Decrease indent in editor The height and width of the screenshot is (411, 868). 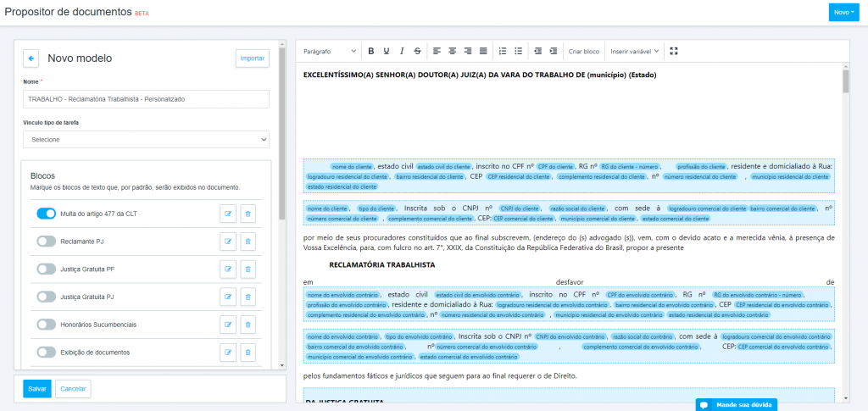537,51
